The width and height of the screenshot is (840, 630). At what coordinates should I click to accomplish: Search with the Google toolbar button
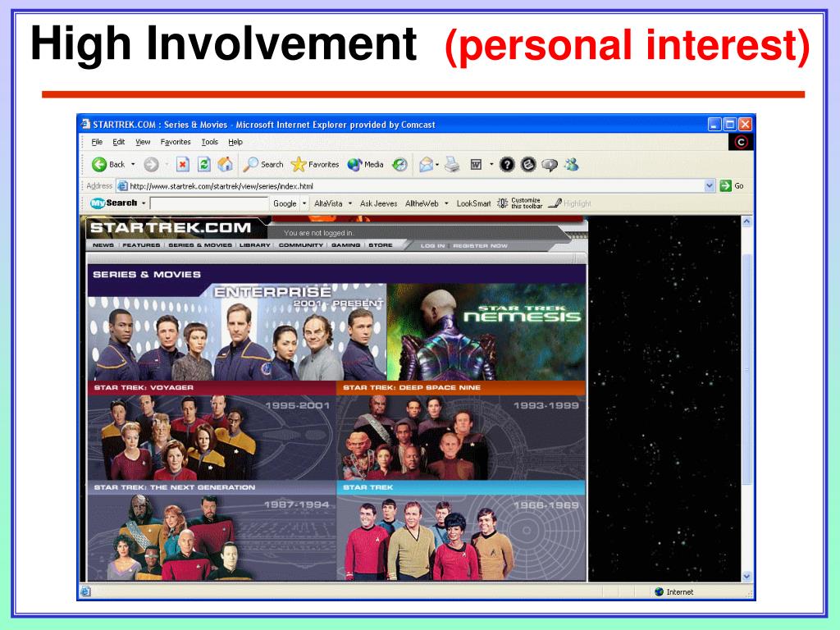[285, 203]
